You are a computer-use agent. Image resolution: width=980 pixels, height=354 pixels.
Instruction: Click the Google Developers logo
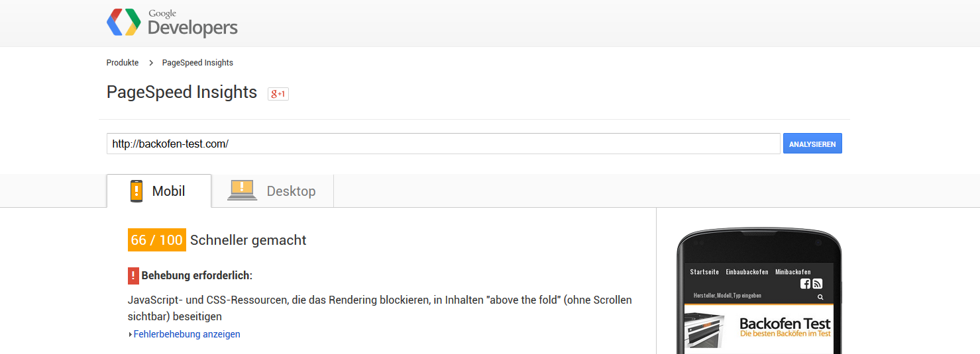pyautogui.click(x=172, y=23)
